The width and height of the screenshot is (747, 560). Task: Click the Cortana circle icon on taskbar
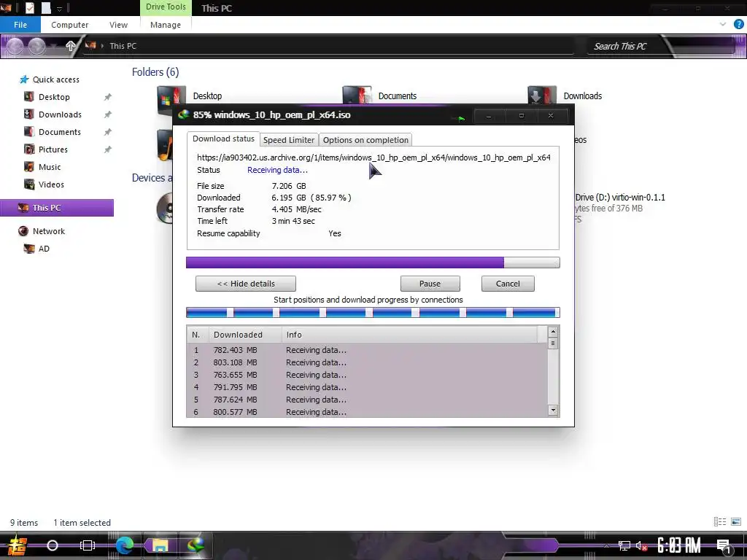click(53, 545)
